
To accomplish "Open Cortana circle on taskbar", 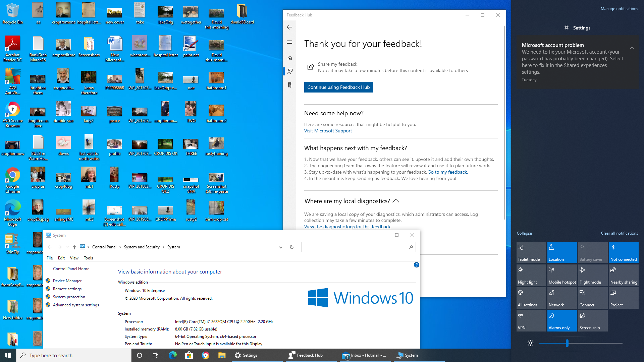I will 140,355.
